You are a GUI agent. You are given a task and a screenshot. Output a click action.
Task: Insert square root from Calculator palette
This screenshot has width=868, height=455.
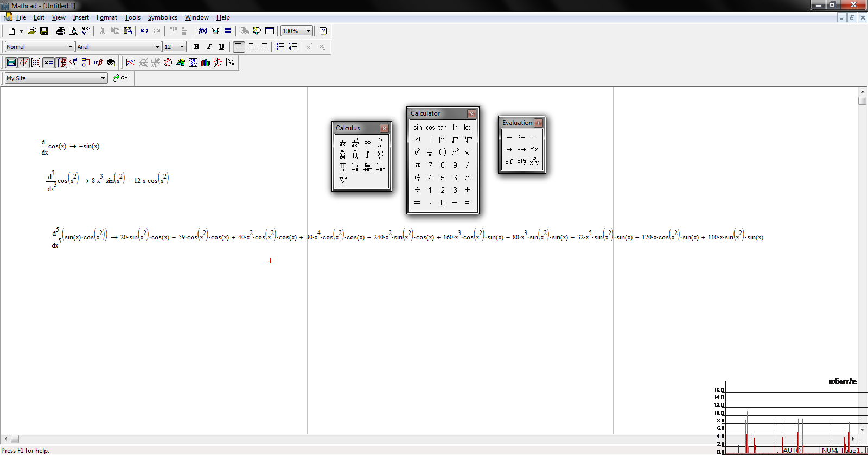455,140
